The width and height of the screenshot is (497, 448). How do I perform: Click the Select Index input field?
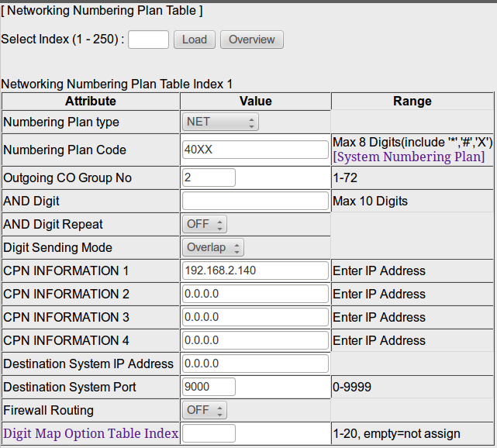pos(148,40)
